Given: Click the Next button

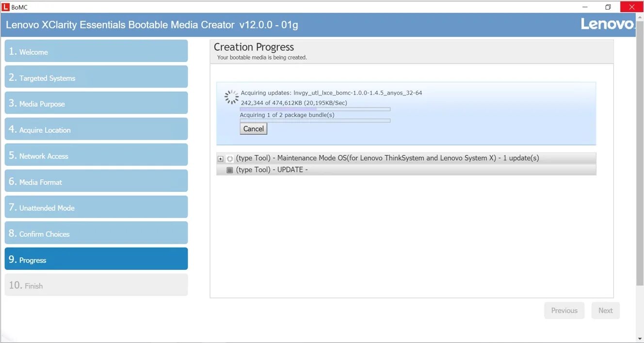Looking at the screenshot, I should (606, 311).
